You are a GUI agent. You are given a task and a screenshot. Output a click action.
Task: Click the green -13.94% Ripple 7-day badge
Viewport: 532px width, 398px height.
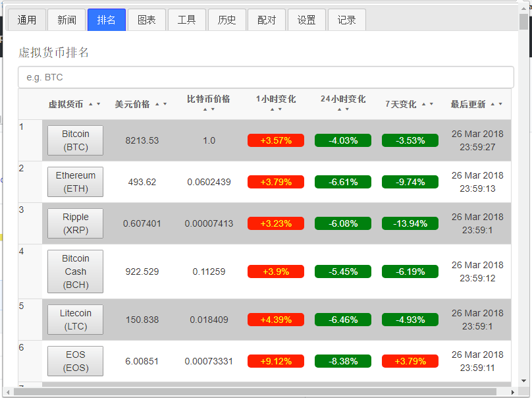pyautogui.click(x=410, y=223)
